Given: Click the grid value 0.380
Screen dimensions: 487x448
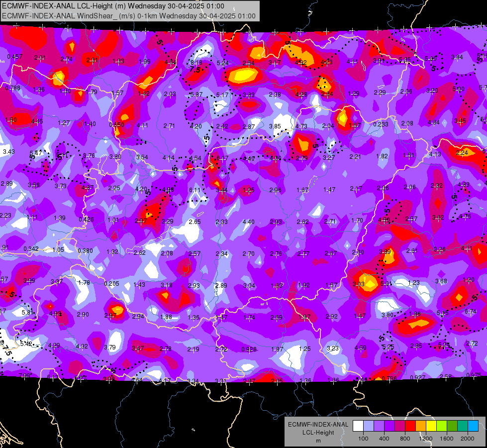Looking at the screenshot, I should [86, 251].
